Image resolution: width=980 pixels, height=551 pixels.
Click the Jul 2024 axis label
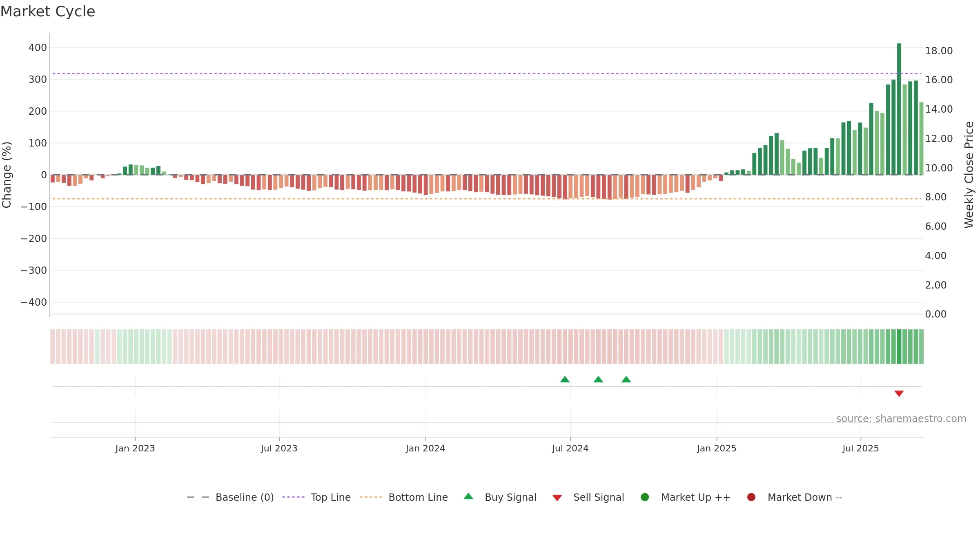570,448
